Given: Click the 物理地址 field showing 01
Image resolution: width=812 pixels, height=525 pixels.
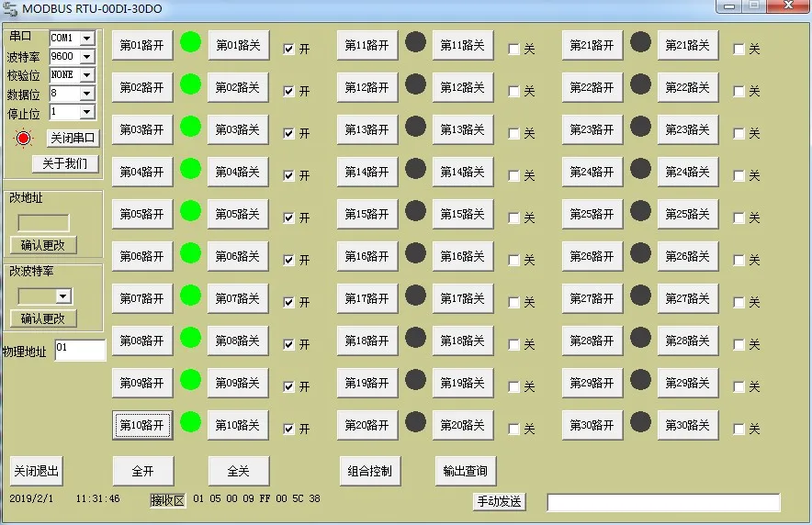Looking at the screenshot, I should [80, 351].
